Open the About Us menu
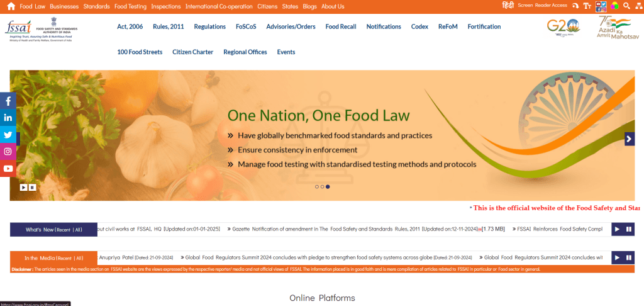 333,6
